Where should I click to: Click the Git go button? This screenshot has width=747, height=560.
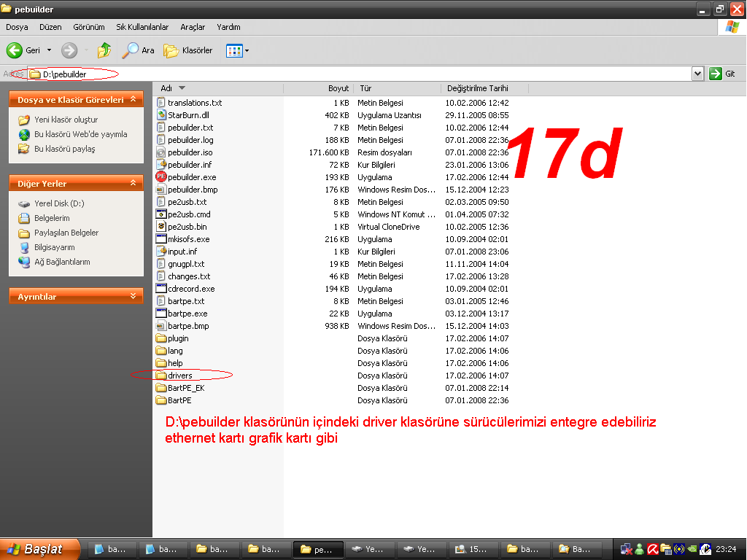722,74
